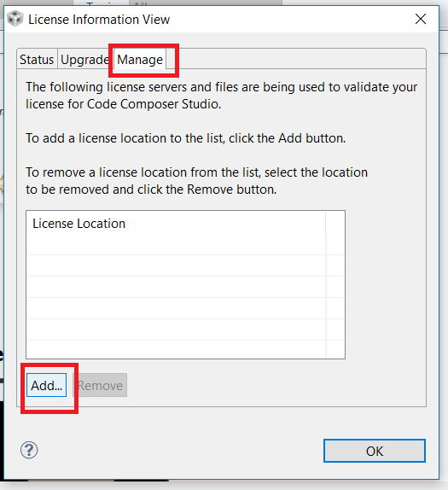Click the Code Composer Studio cube icon
Screen dimensions: 448x490
15,19
